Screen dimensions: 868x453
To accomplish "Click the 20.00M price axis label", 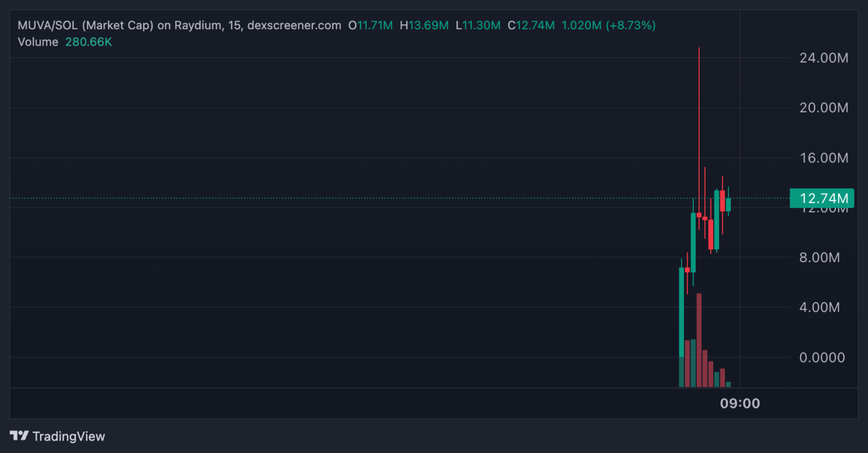I will 823,107.
